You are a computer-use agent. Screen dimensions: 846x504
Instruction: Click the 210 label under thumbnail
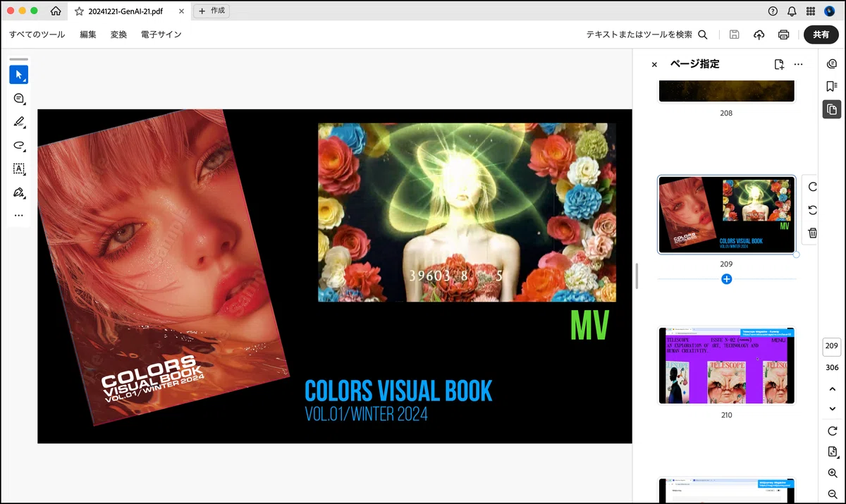(x=726, y=415)
